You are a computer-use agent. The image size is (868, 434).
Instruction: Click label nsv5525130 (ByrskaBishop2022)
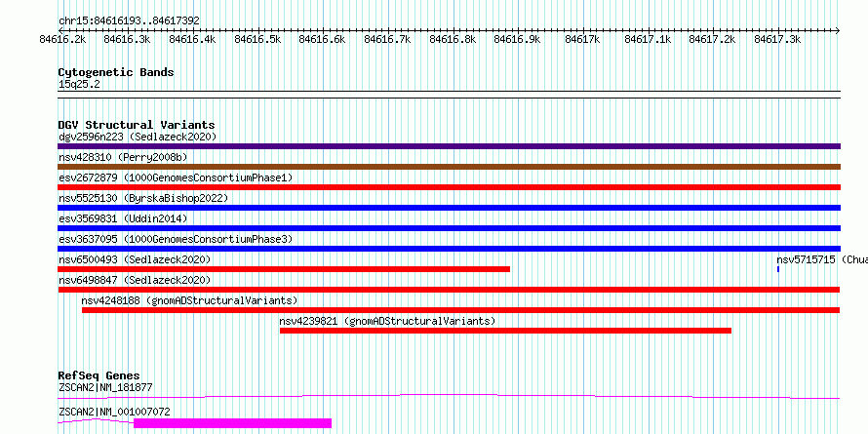coord(143,198)
